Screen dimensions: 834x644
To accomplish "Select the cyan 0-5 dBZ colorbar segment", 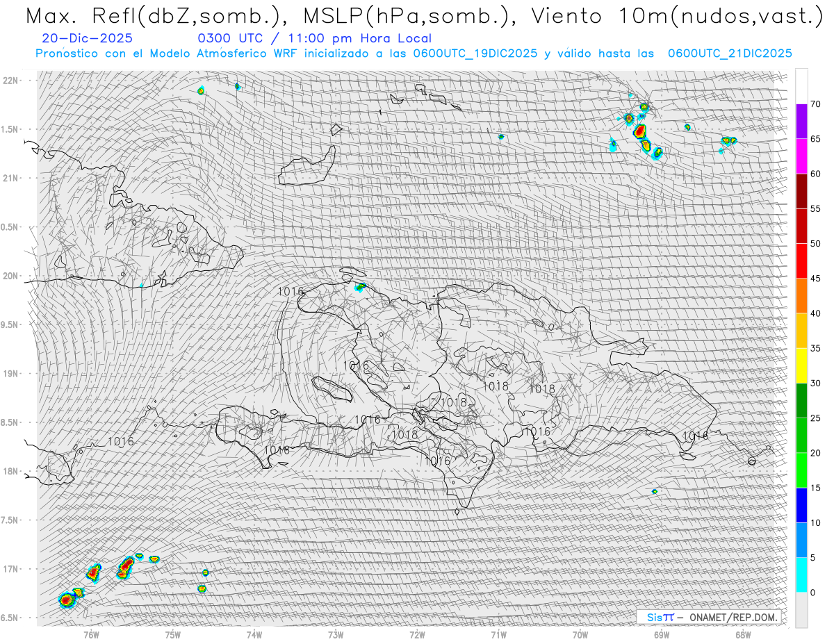I will click(801, 575).
